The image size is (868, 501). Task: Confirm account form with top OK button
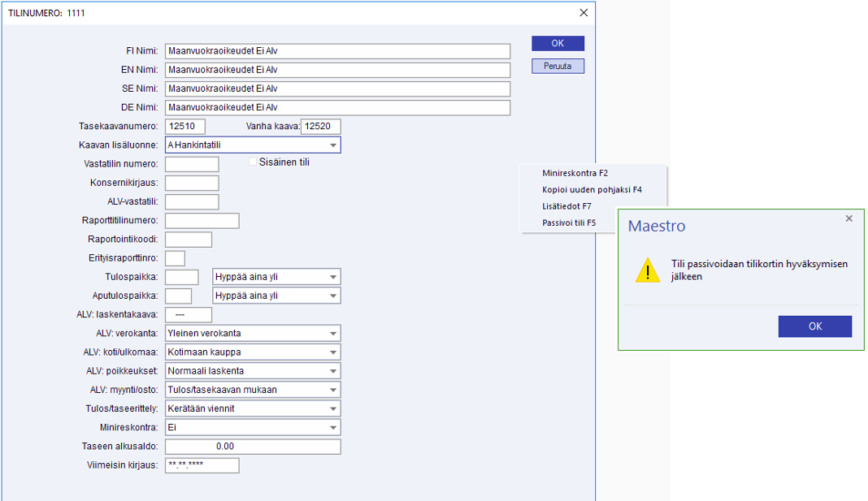coord(558,44)
